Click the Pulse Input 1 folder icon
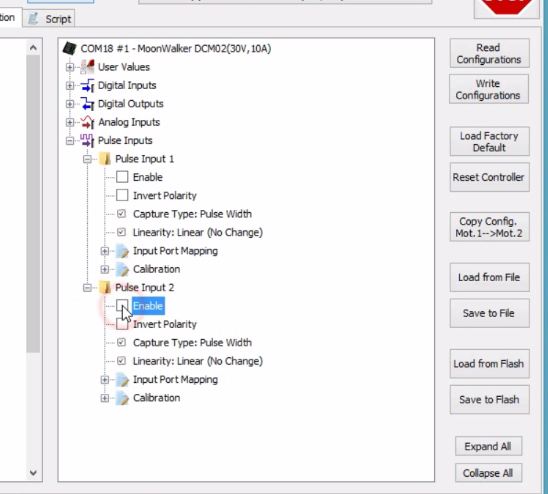Image resolution: width=548 pixels, height=494 pixels. (104, 159)
